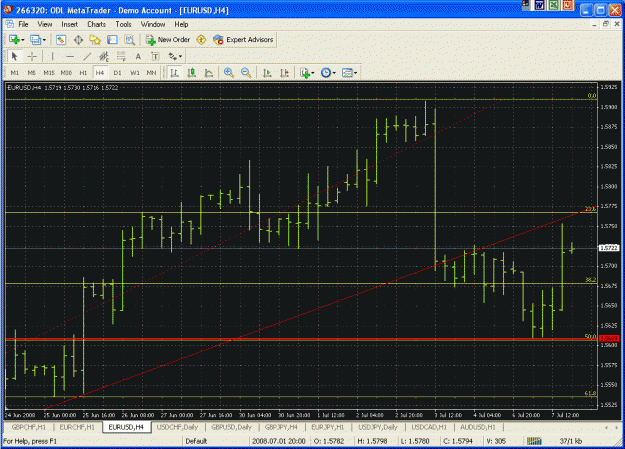Switch to the USDCAD,H1 chart tab
The height and width of the screenshot is (449, 625).
click(429, 427)
